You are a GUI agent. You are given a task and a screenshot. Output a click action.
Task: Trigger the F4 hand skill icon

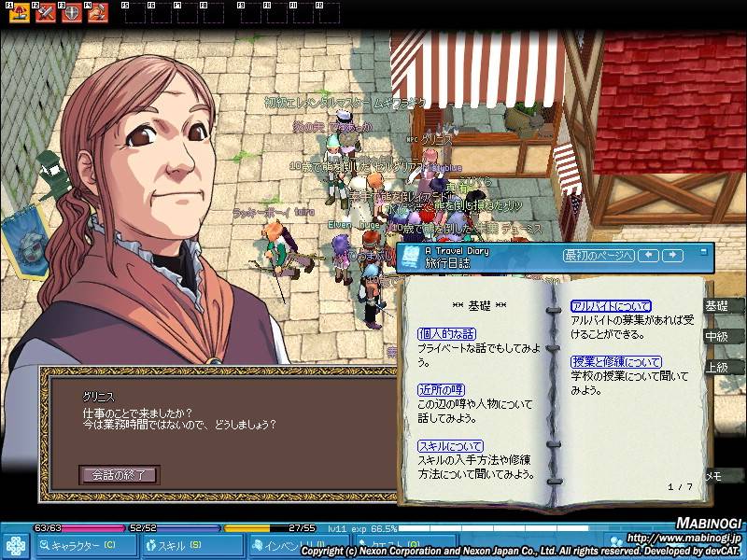pyautogui.click(x=98, y=13)
